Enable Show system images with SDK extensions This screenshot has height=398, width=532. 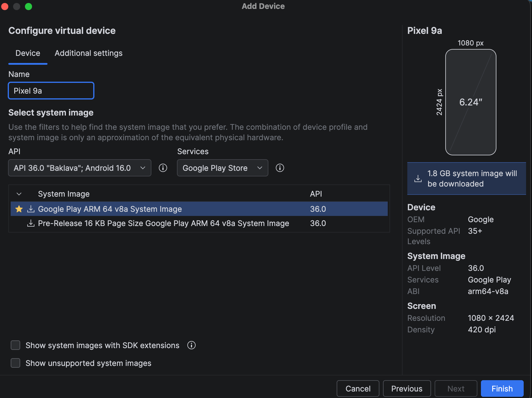[15, 345]
